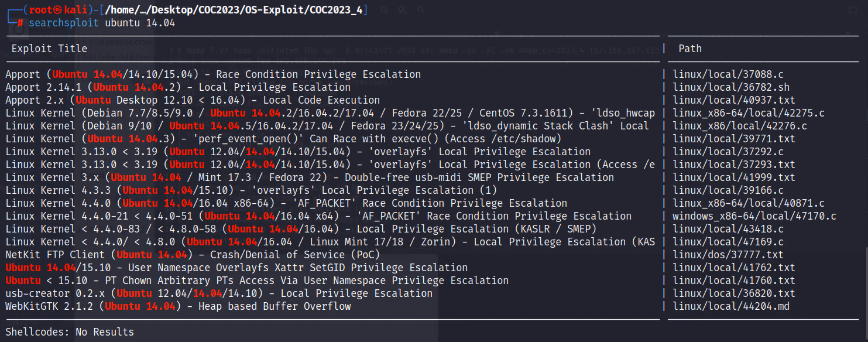Select the 'PT Chown Arbitrary PTs Access' title
Image resolution: width=868 pixels, height=342 pixels.
point(257,281)
